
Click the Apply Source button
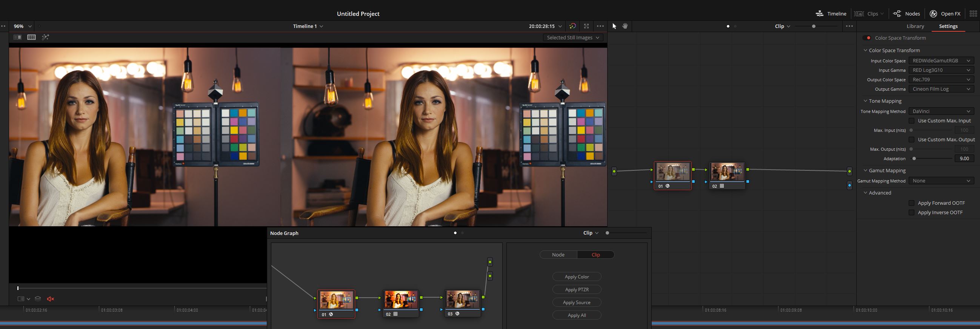click(x=577, y=302)
